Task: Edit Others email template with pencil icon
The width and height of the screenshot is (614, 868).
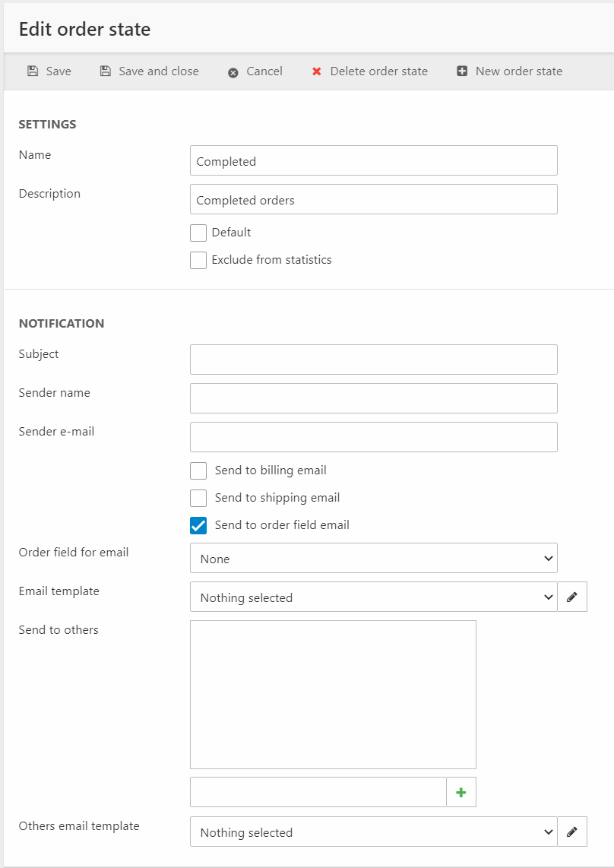Action: point(572,832)
